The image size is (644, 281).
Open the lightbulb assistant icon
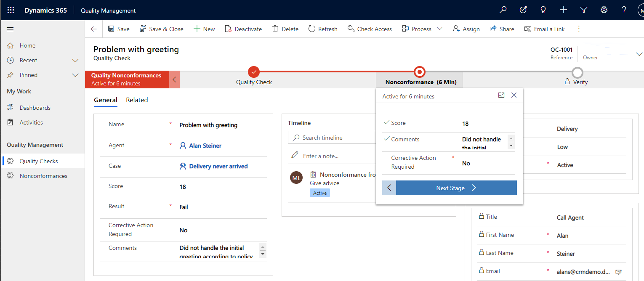(543, 10)
